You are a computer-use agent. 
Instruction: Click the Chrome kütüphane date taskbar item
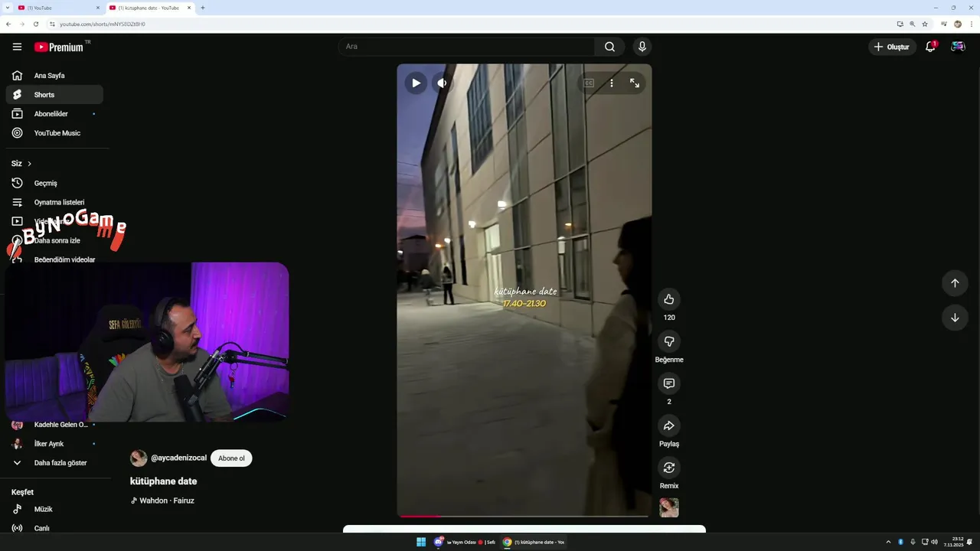[534, 542]
